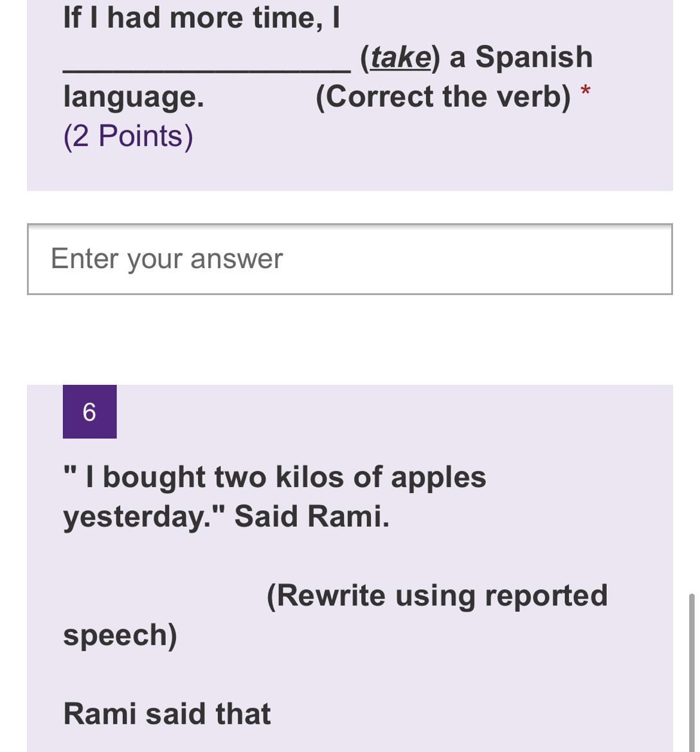Image resolution: width=700 pixels, height=752 pixels.
Task: Click the underlined word 'take'
Action: point(400,57)
